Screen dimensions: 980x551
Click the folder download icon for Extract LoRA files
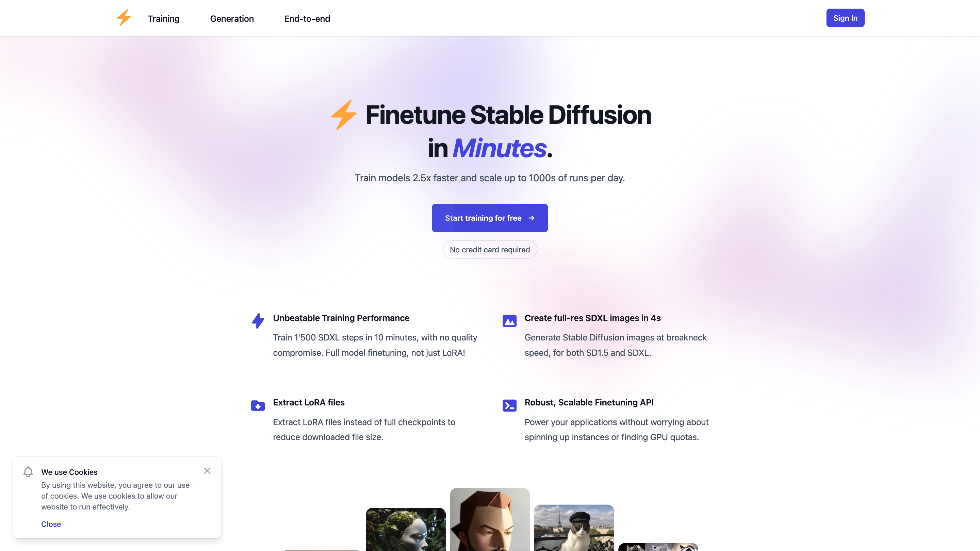point(258,405)
